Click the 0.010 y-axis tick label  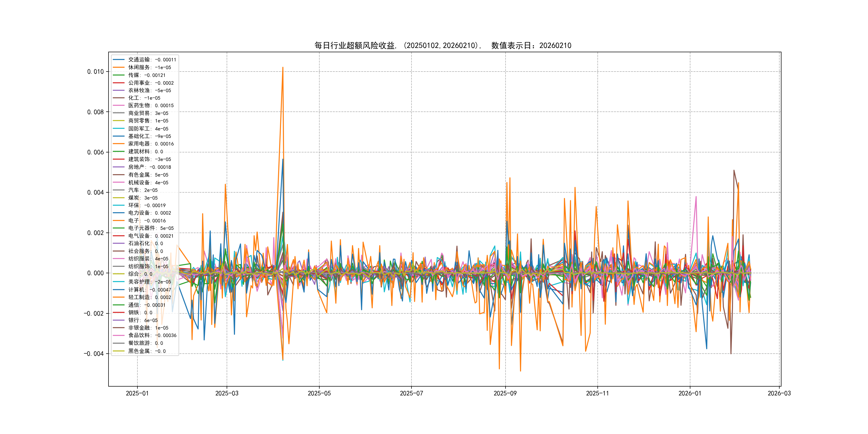coord(95,72)
